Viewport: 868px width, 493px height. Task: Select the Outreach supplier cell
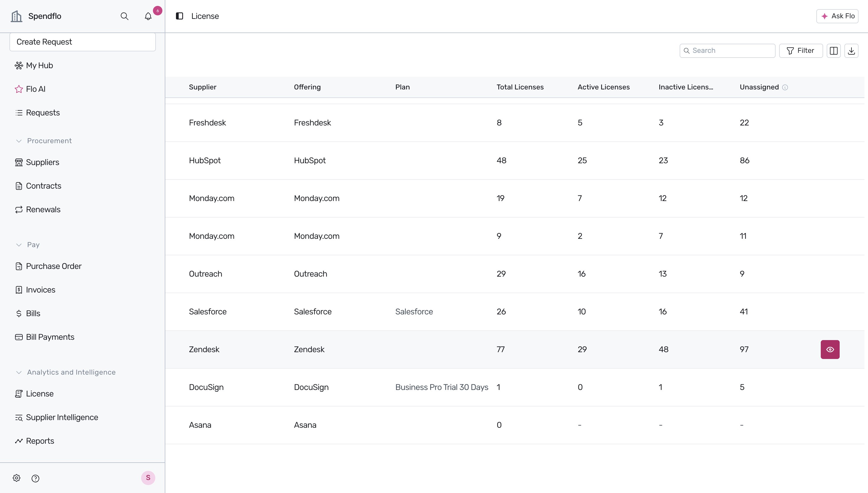(x=205, y=274)
